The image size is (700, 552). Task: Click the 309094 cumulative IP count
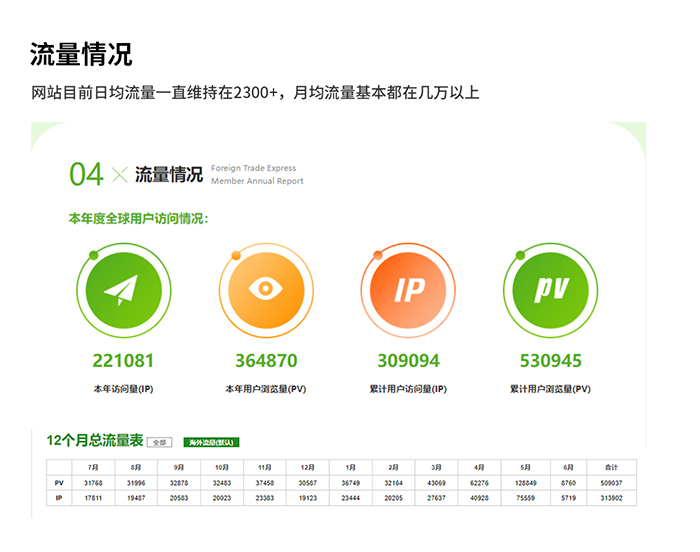tap(408, 361)
